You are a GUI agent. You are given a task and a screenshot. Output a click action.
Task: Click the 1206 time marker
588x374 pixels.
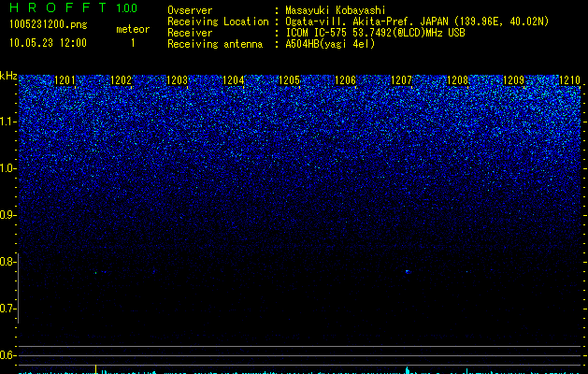click(345, 80)
